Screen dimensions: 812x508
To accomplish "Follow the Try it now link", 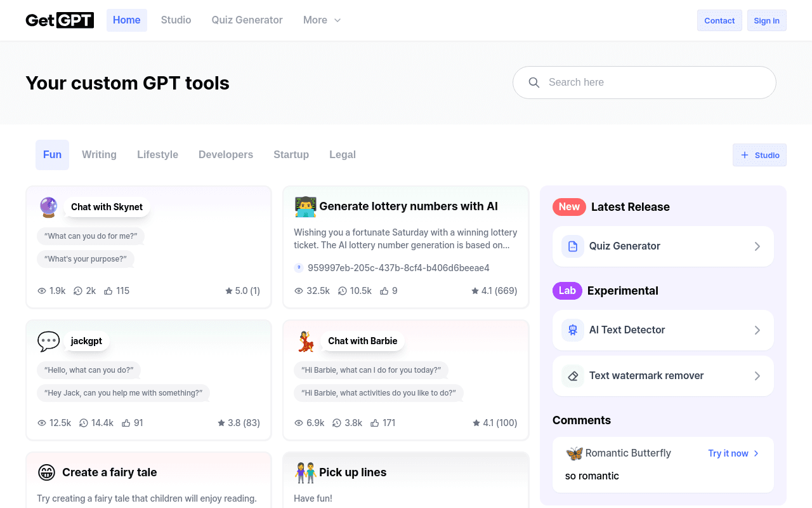I will click(734, 453).
